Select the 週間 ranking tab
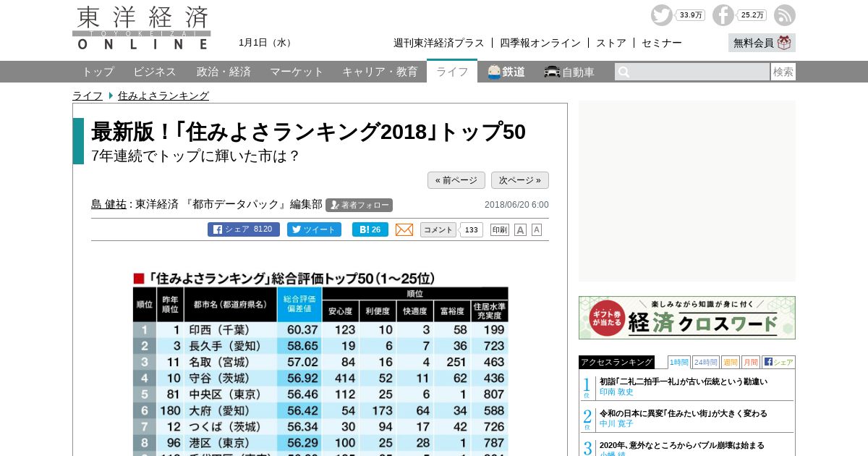Image resolution: width=868 pixels, height=456 pixels. coord(731,362)
